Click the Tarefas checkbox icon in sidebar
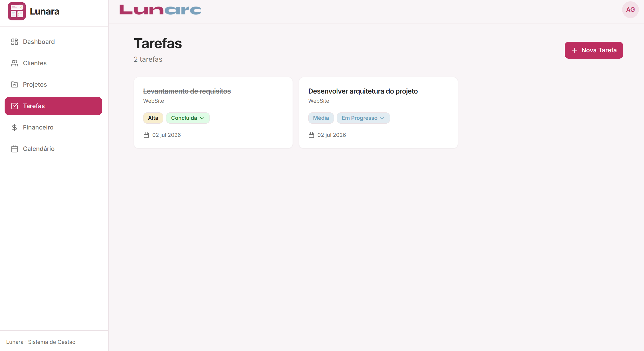644x351 pixels. click(x=15, y=106)
